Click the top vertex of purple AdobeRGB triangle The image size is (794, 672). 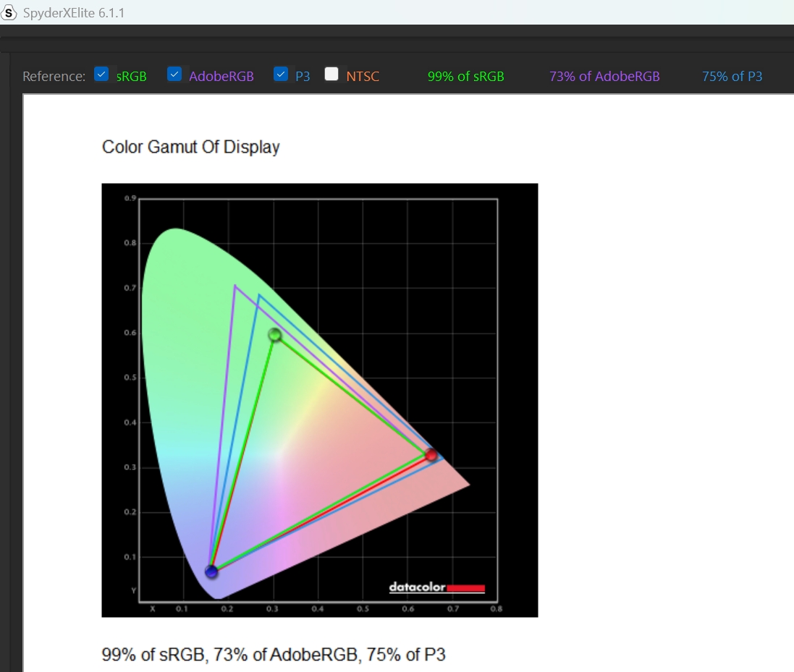point(235,286)
